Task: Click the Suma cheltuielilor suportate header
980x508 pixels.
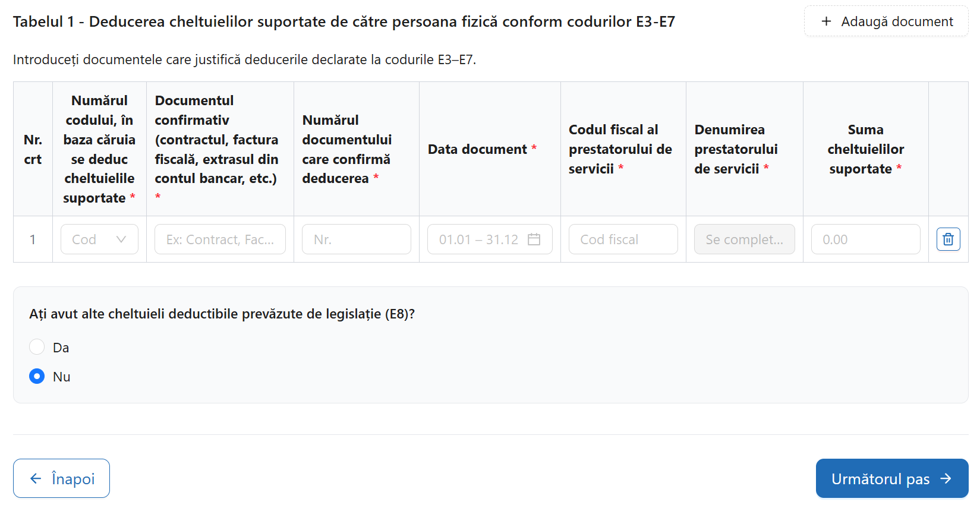Action: click(865, 149)
